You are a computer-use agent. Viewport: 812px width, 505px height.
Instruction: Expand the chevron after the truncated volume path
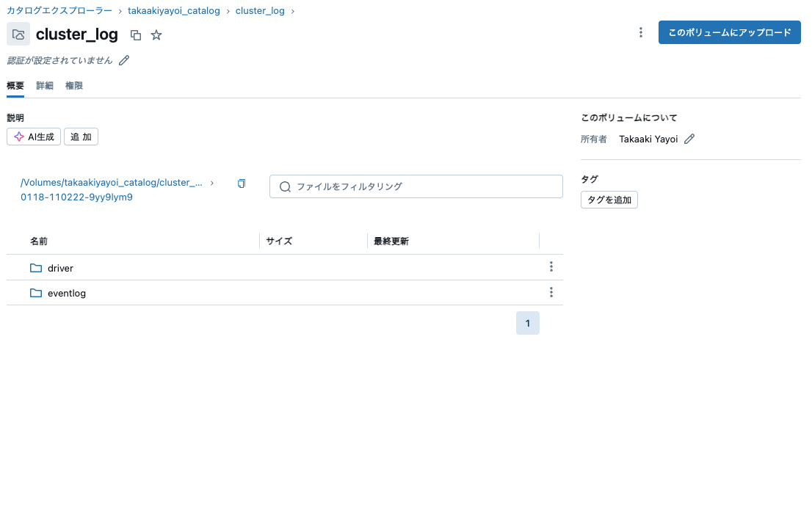pos(211,183)
